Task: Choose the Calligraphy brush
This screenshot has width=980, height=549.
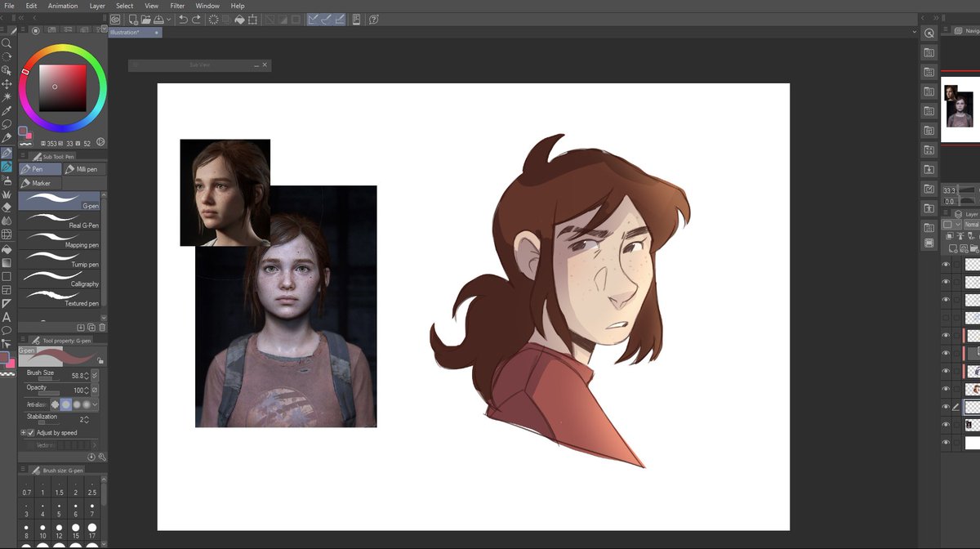Action: pos(60,279)
